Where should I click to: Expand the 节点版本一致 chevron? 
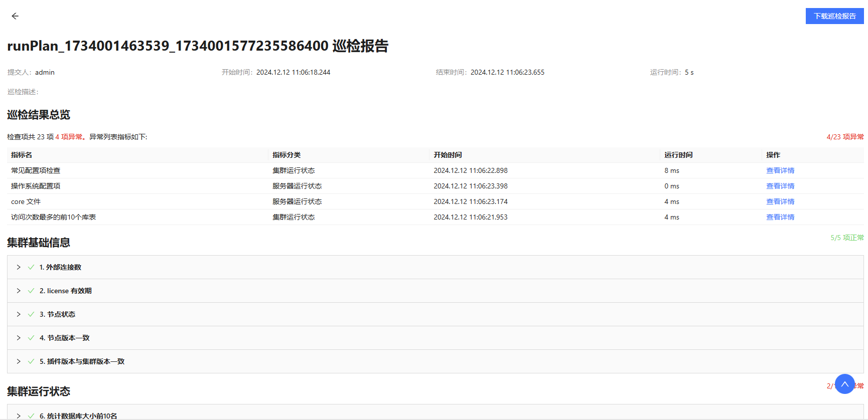tap(19, 338)
